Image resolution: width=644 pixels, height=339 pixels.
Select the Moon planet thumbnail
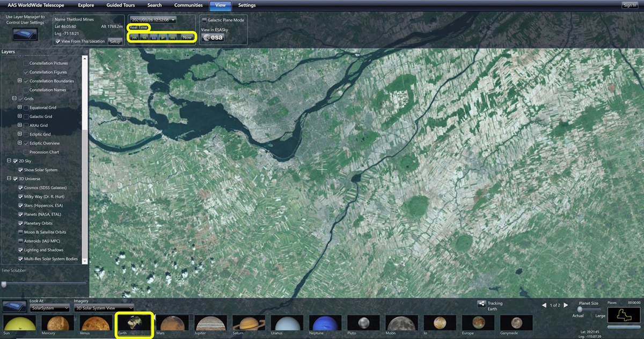coord(401,323)
